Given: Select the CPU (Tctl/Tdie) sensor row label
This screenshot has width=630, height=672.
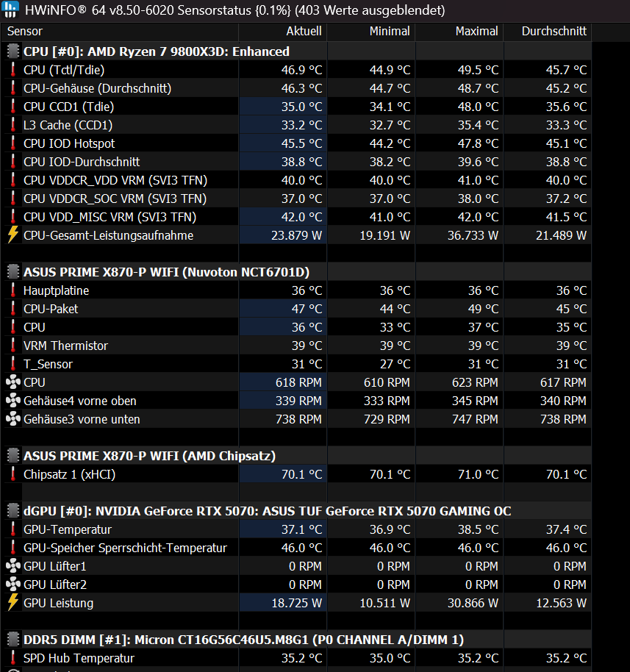Looking at the screenshot, I should pos(64,70).
